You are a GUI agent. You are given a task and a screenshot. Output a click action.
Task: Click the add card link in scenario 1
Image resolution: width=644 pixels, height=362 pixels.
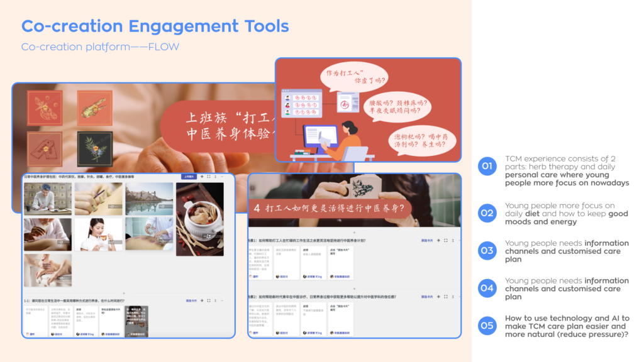[x=427, y=240]
